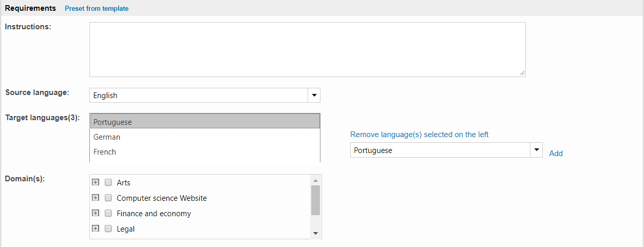Open the add-language Portuguese dropdown

pos(536,150)
